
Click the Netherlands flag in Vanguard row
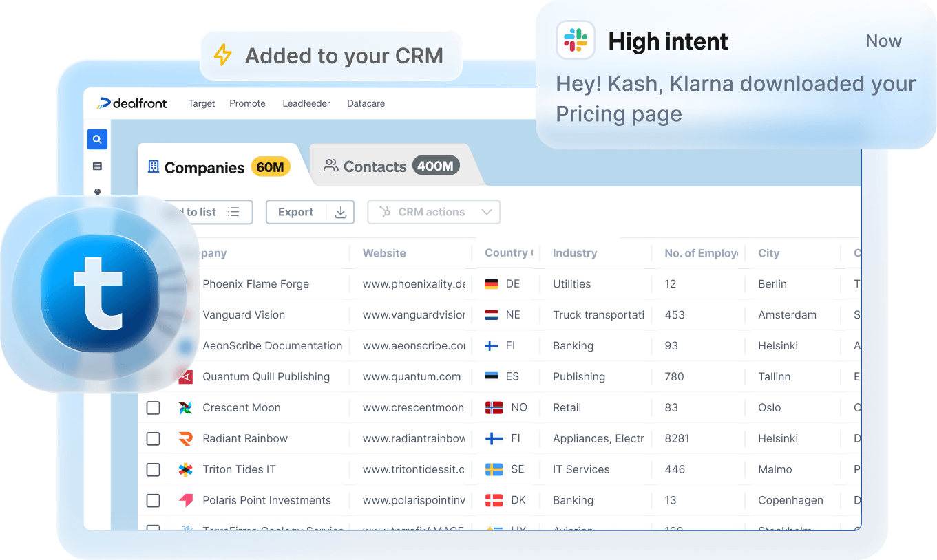click(x=492, y=315)
